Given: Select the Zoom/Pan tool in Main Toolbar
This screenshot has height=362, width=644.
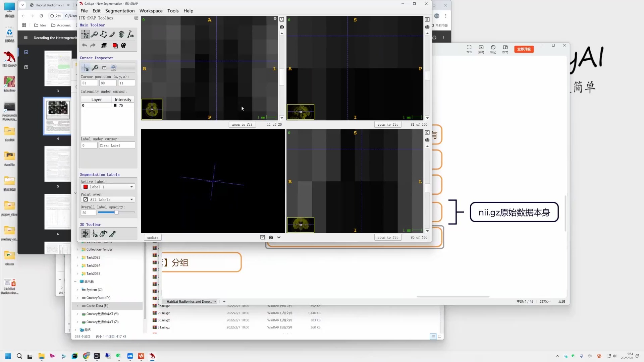Looking at the screenshot, I should (x=94, y=34).
